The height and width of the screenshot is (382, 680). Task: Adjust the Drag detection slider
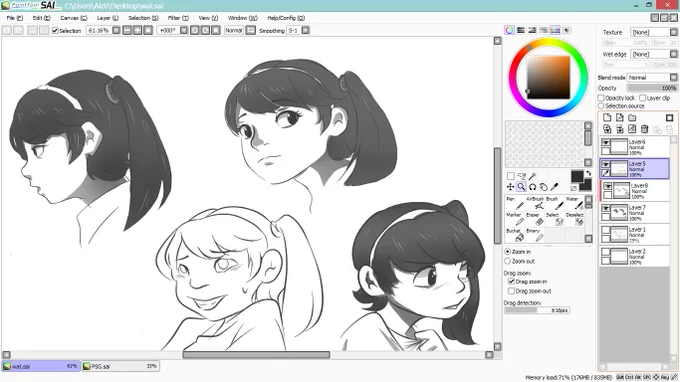point(537,310)
